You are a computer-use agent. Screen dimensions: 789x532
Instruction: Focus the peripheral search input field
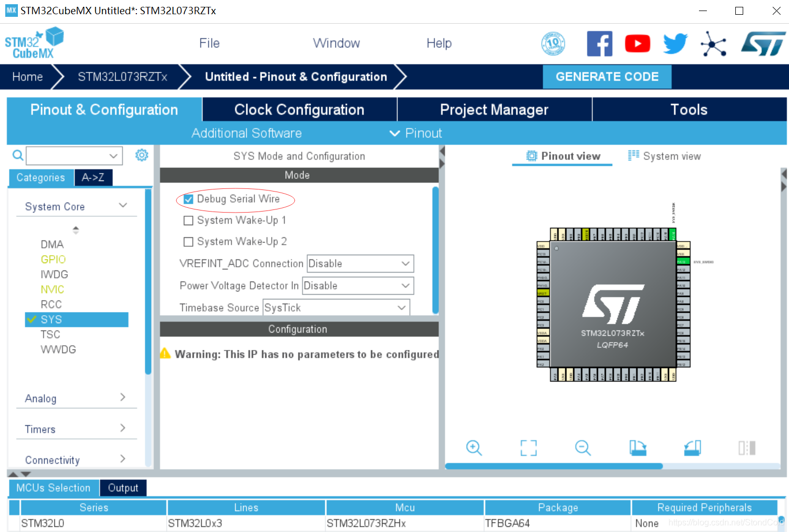click(67, 156)
